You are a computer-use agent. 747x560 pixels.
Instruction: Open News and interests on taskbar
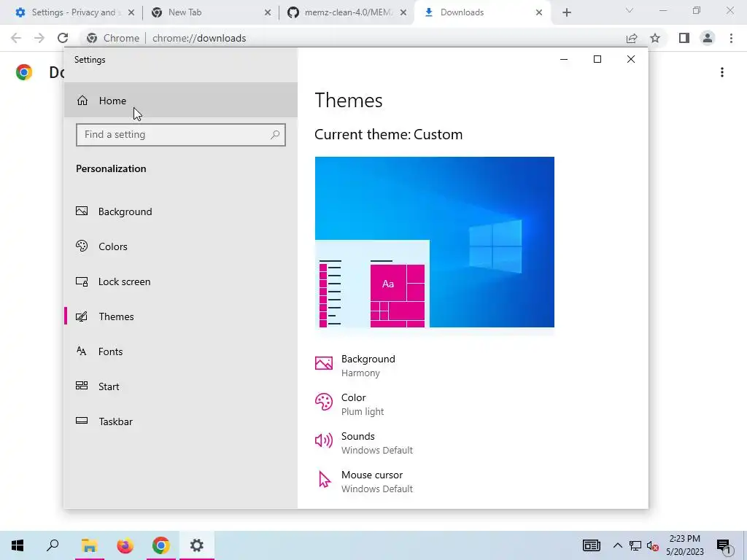tap(591, 545)
